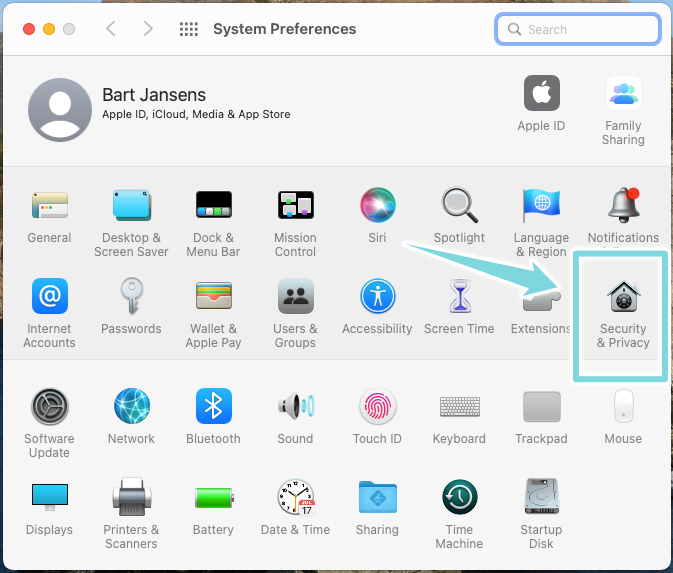Open Displays preferences
This screenshot has height=573, width=673.
[50, 497]
